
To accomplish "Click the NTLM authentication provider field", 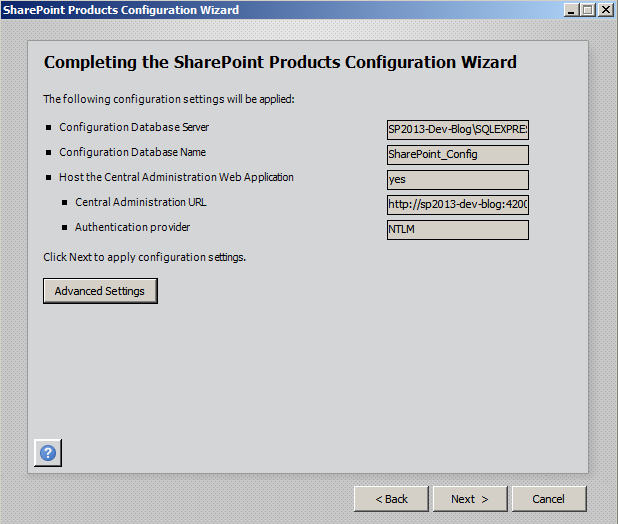I will tap(458, 230).
